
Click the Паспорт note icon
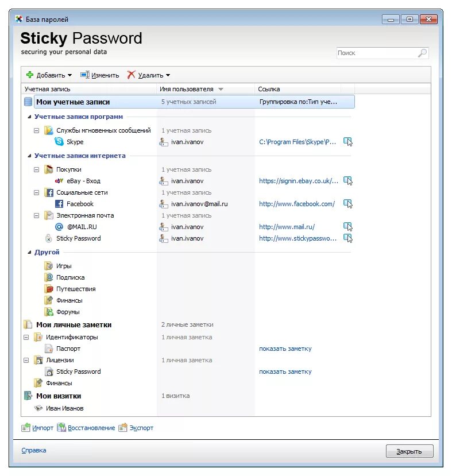coord(49,349)
